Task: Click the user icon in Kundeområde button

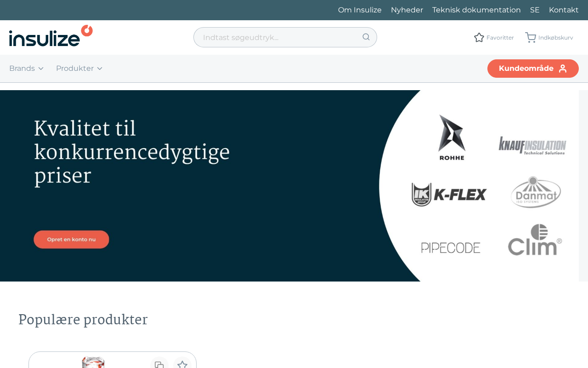Action: coord(563,69)
